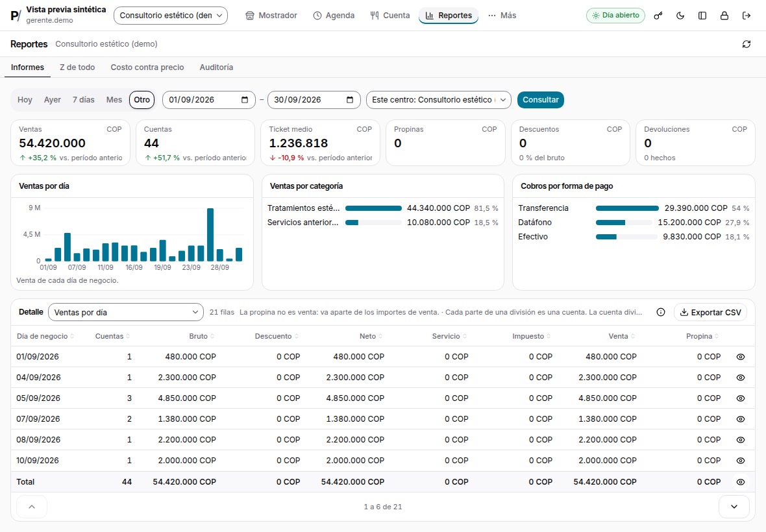Sort by Impuesto column header
766x532 pixels.
point(532,336)
